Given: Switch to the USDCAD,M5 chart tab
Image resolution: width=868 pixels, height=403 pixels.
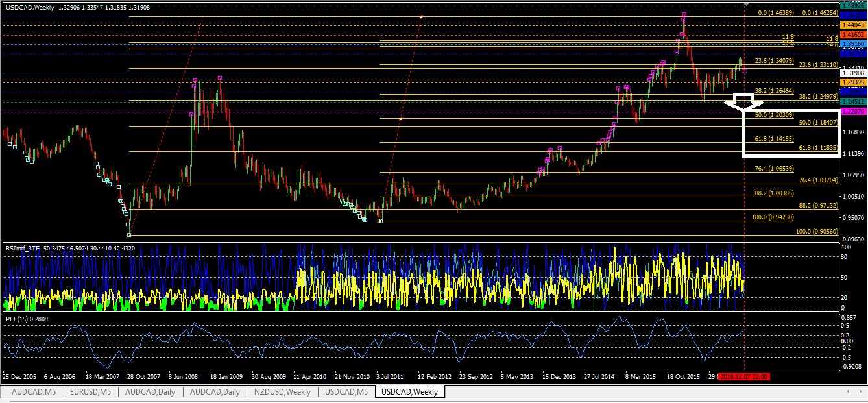Looking at the screenshot, I should (x=346, y=392).
